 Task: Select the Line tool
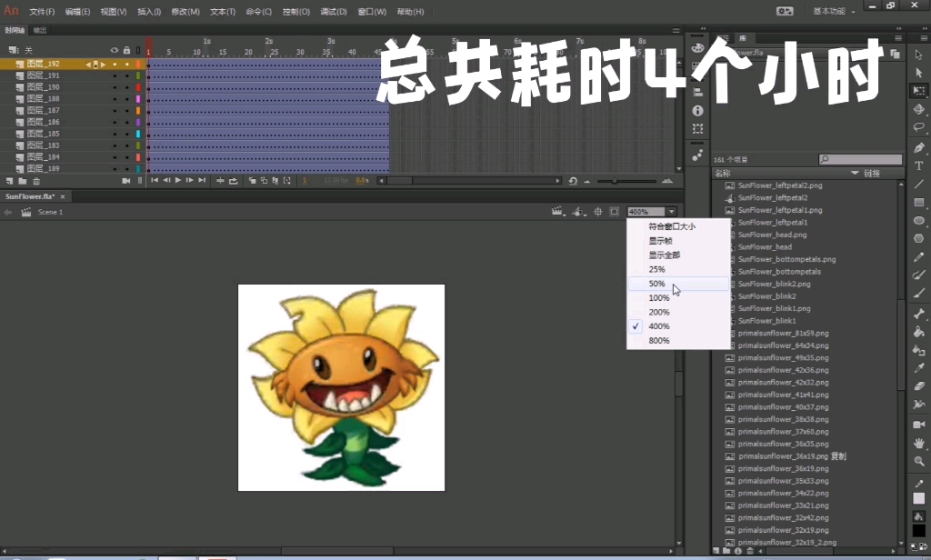coord(918,185)
